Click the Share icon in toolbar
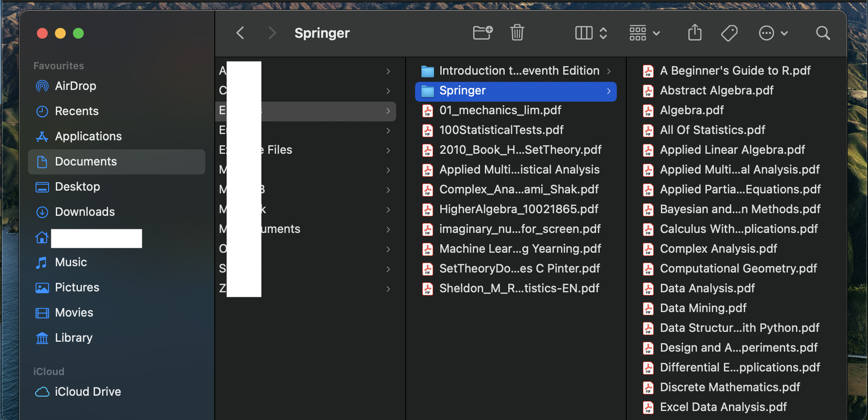Image resolution: width=868 pixels, height=420 pixels. [695, 32]
